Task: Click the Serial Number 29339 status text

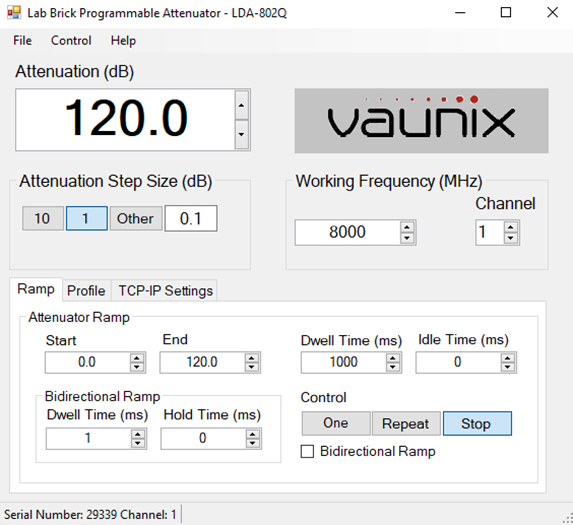Action: point(90,515)
